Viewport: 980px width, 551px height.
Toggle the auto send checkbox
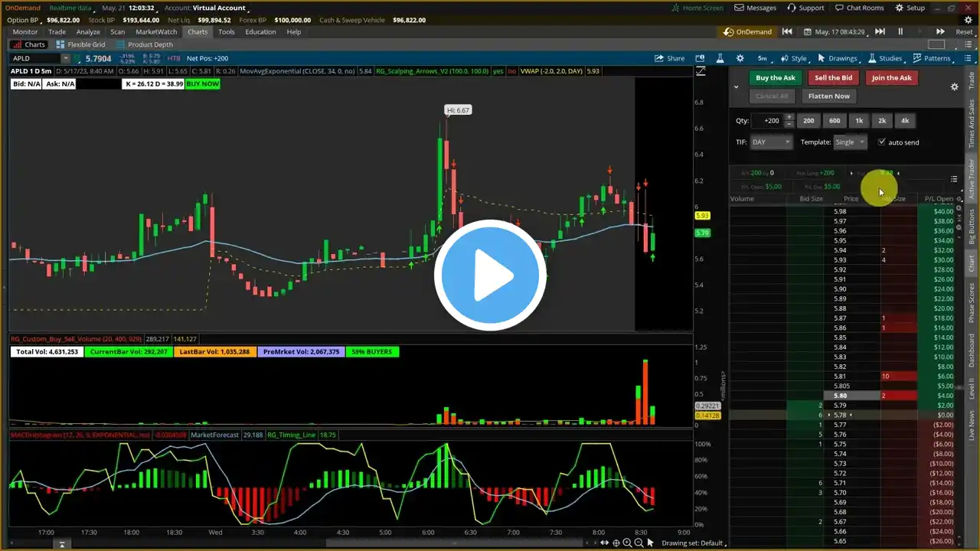click(x=882, y=142)
